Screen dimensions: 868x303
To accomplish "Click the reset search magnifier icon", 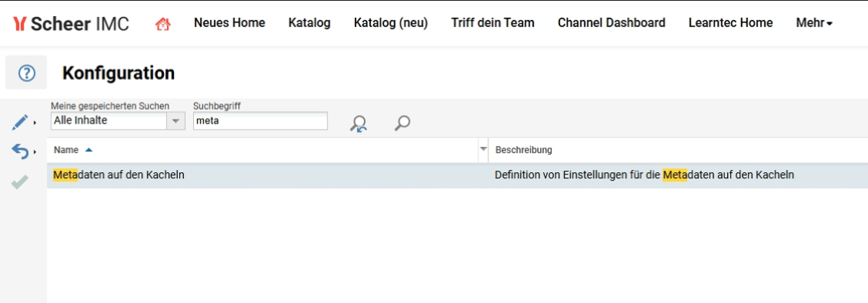I will pos(358,123).
